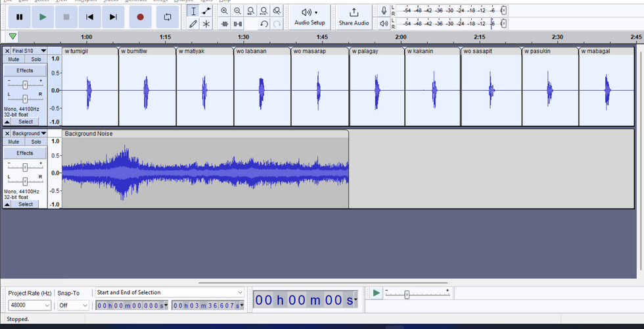This screenshot has height=329, width=644.
Task: Click the Final S10 gain slider
Action: coord(25,85)
